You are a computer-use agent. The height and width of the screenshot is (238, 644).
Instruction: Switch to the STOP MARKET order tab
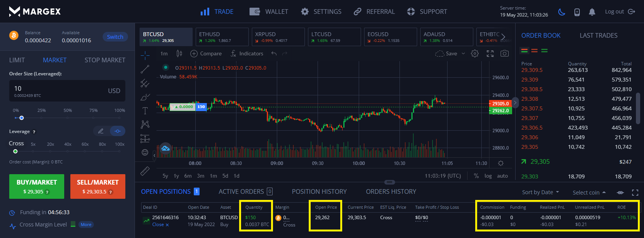(x=105, y=60)
